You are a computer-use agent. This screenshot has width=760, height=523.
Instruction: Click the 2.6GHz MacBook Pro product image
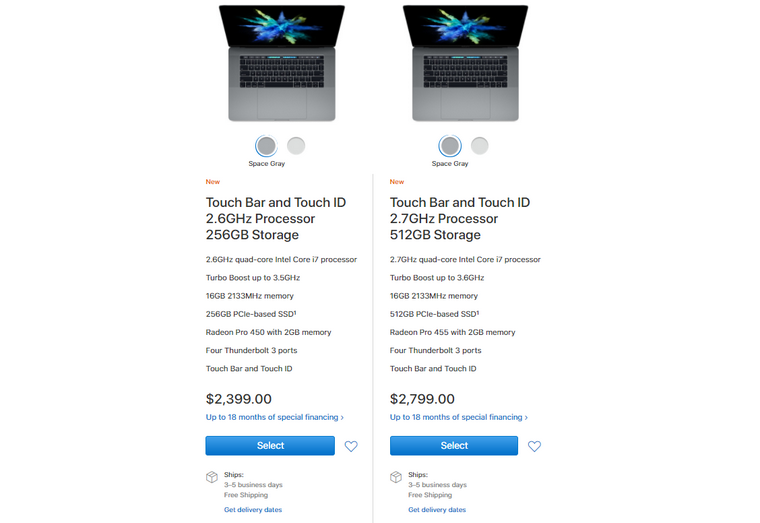click(281, 62)
